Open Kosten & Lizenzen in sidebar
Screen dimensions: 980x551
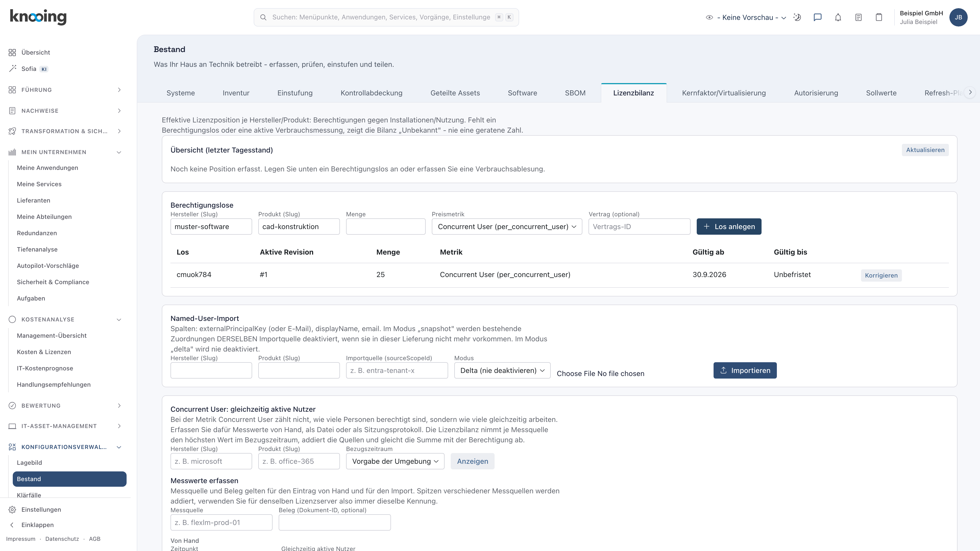tap(44, 352)
